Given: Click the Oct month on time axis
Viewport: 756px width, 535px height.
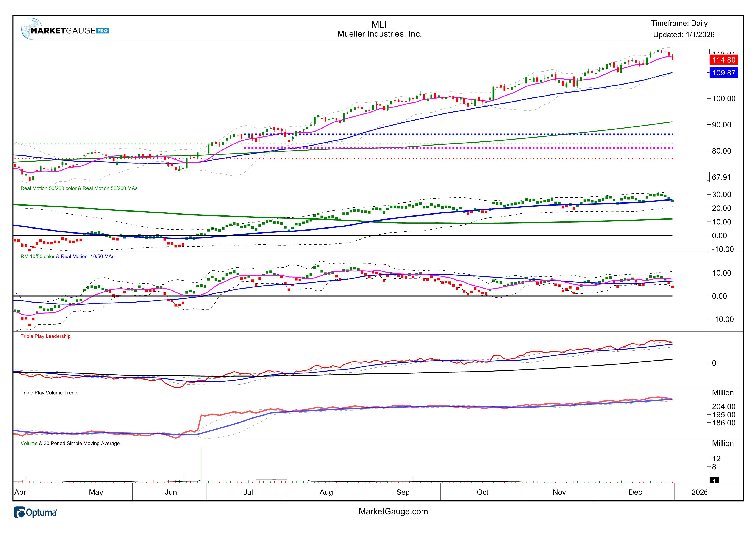Looking at the screenshot, I should [x=482, y=493].
